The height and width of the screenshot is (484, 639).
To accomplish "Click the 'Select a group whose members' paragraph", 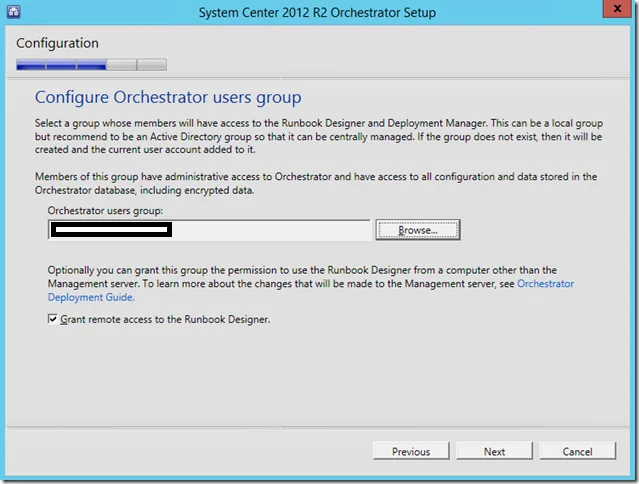I will [319, 136].
